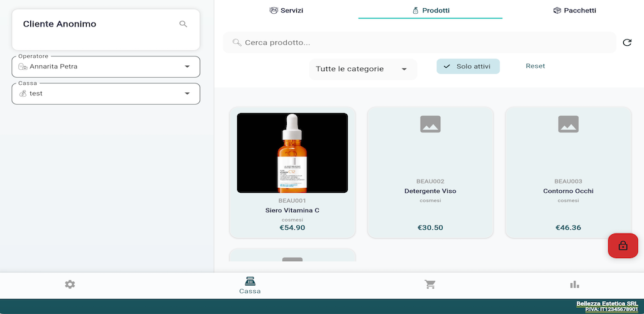Click the BEAU003 product code

[x=568, y=181]
